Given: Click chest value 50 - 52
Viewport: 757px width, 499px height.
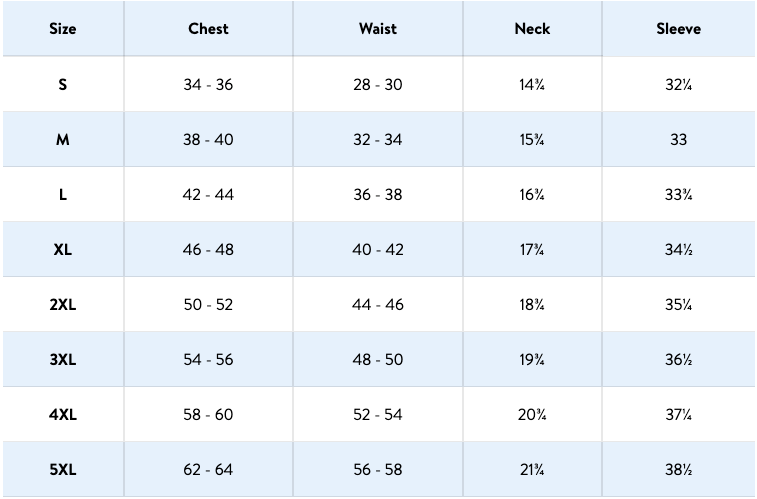Looking at the screenshot, I should pyautogui.click(x=208, y=305).
